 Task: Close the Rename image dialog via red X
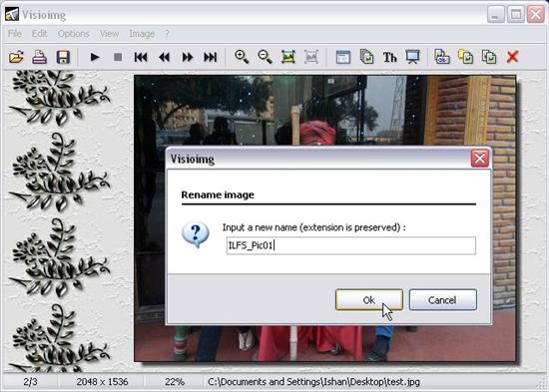point(480,159)
